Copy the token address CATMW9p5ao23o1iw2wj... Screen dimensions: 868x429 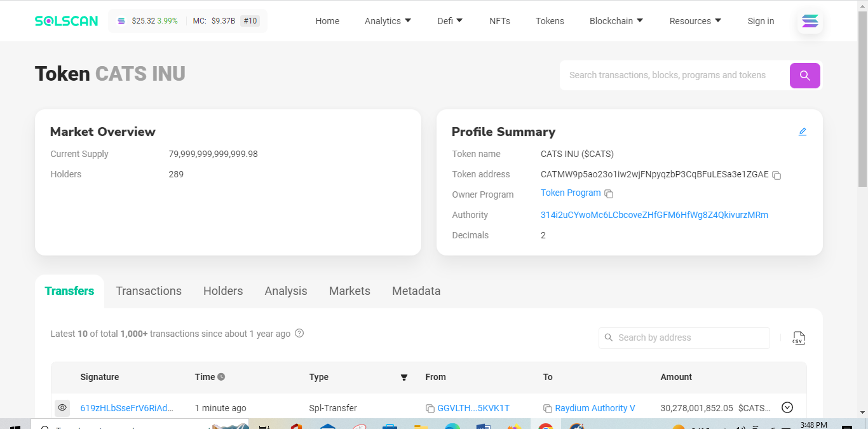tap(776, 175)
